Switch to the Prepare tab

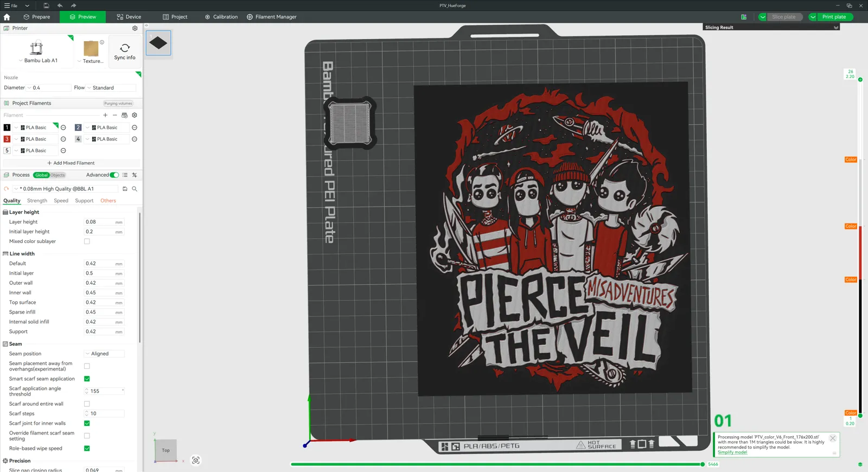click(x=37, y=17)
